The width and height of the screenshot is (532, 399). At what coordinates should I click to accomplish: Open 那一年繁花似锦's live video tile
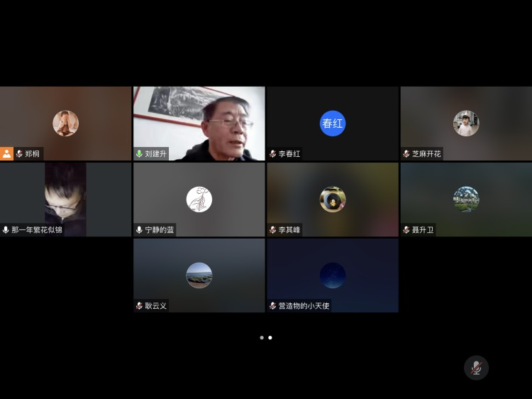65,199
